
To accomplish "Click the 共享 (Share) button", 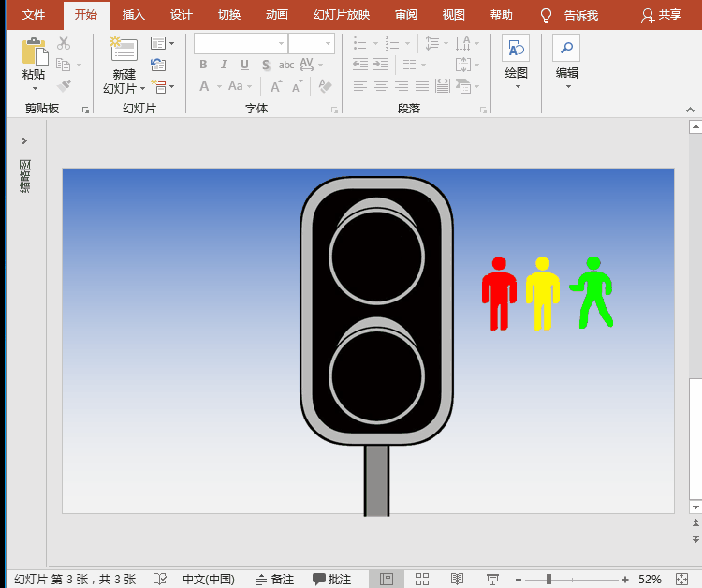I will 661,15.
